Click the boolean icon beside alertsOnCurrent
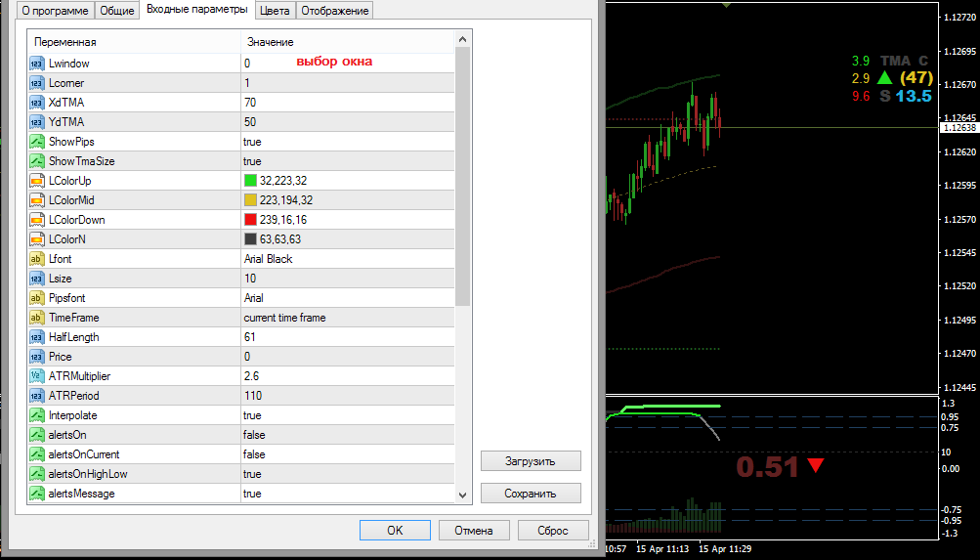 click(37, 454)
